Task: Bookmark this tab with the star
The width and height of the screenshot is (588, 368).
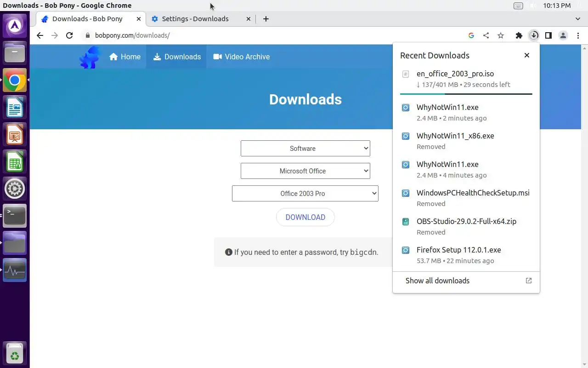Action: coord(501,35)
